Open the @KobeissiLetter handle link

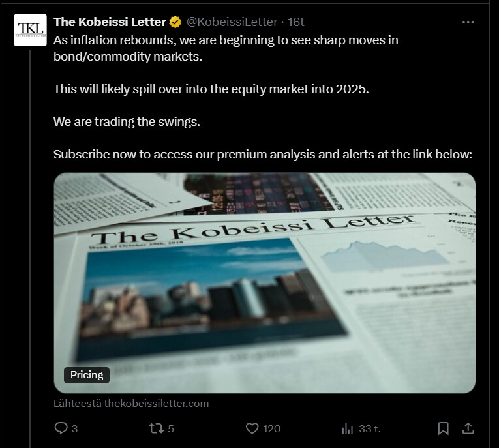tap(232, 22)
